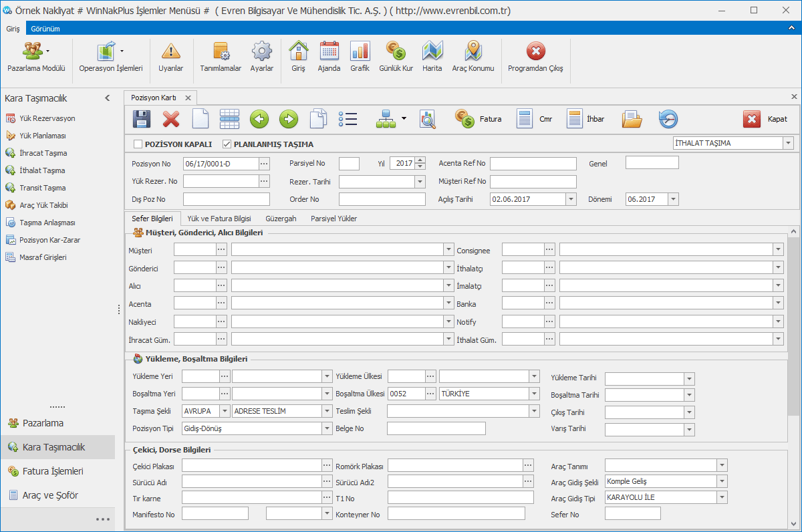Delete record with red X toolbar icon
The image size is (802, 532).
coord(172,119)
